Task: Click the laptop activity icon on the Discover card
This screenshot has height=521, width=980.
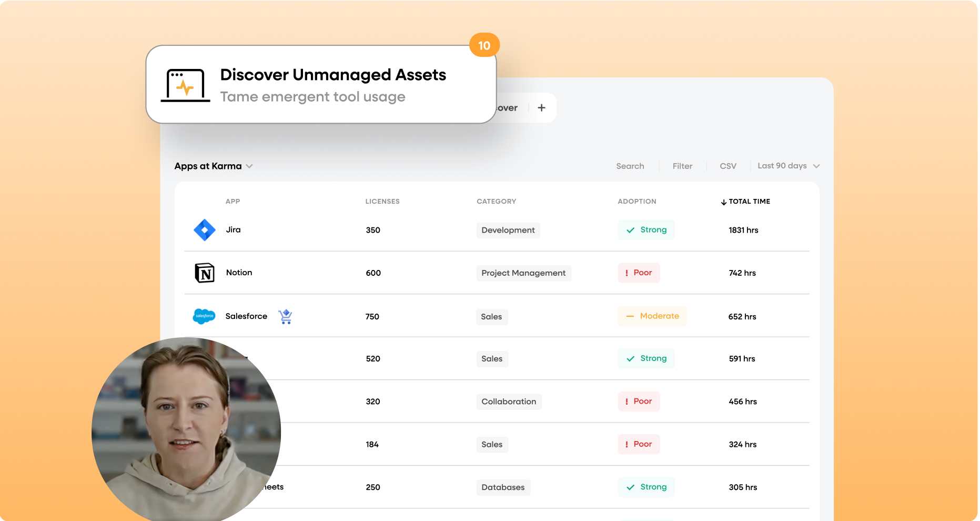Action: click(x=186, y=85)
